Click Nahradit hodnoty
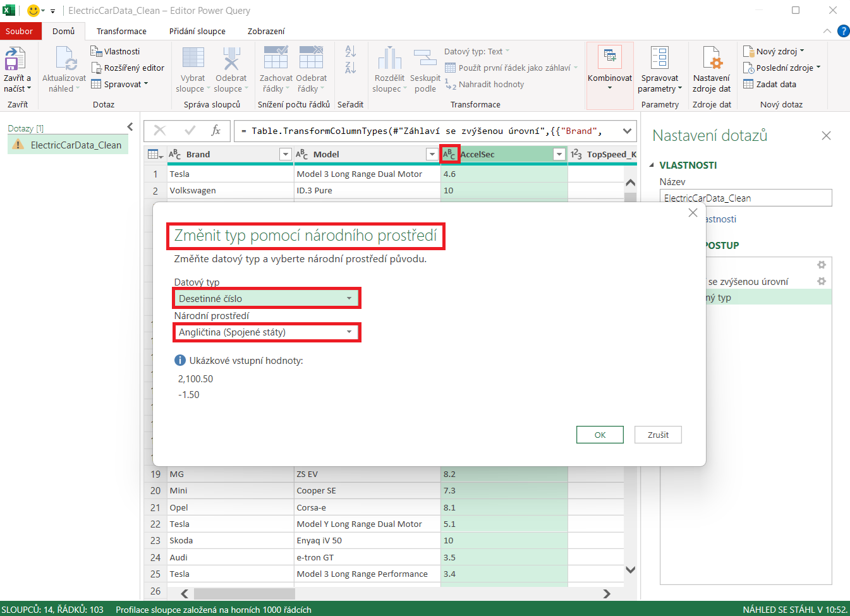The width and height of the screenshot is (850, 616). [485, 84]
